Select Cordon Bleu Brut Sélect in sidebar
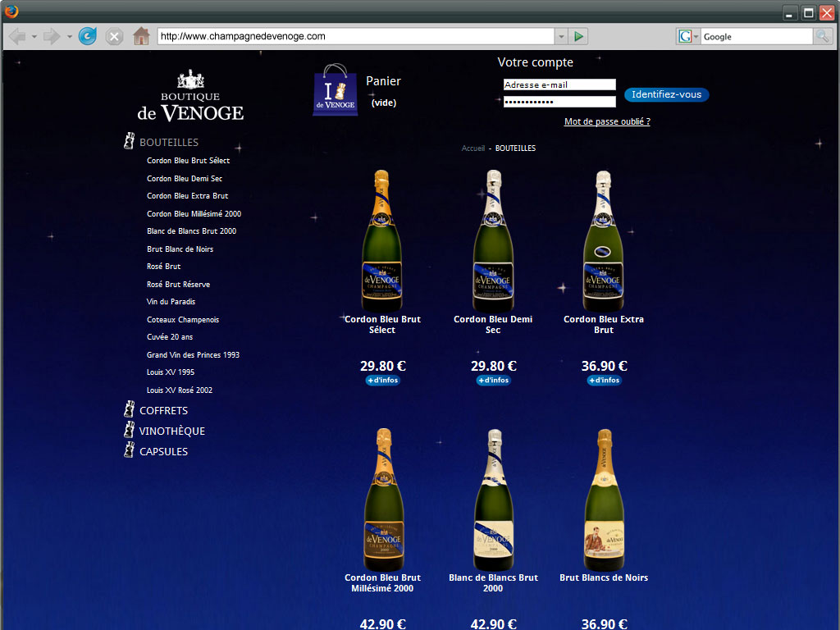This screenshot has width=840, height=630. coord(188,161)
